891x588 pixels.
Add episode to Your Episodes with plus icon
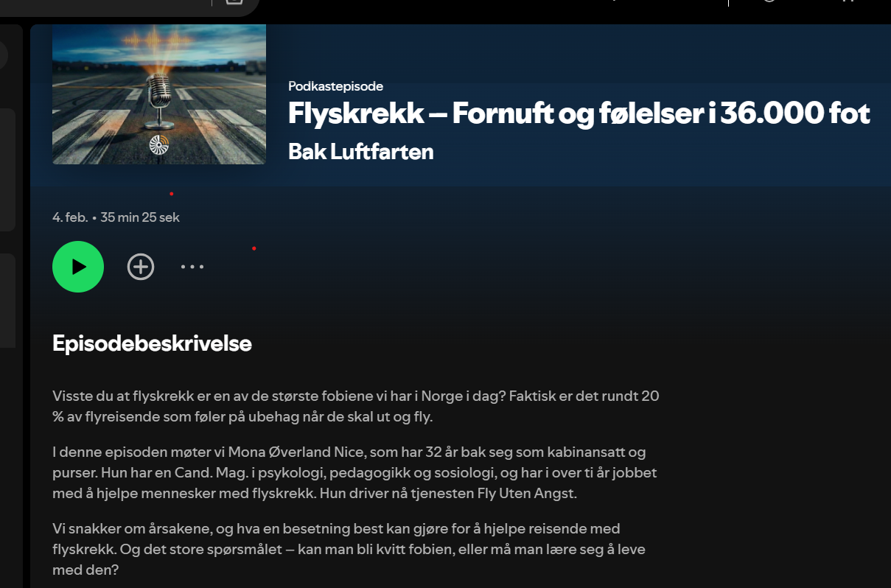click(141, 267)
